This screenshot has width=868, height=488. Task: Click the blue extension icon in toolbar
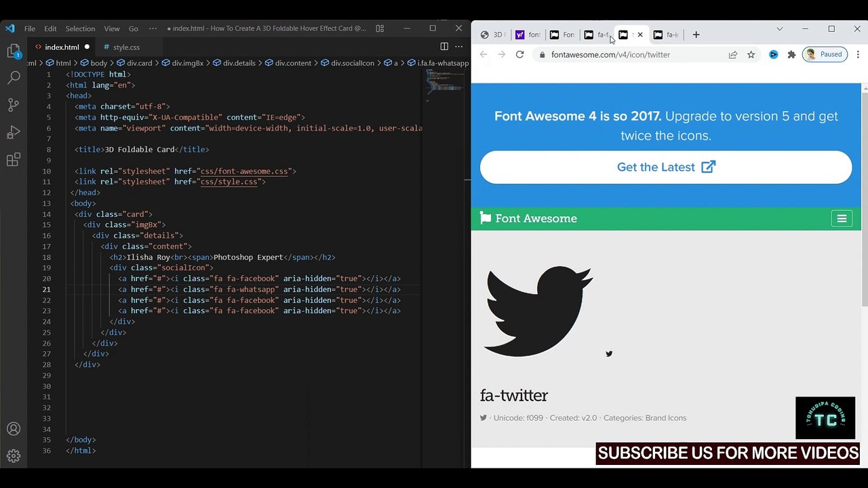(773, 54)
